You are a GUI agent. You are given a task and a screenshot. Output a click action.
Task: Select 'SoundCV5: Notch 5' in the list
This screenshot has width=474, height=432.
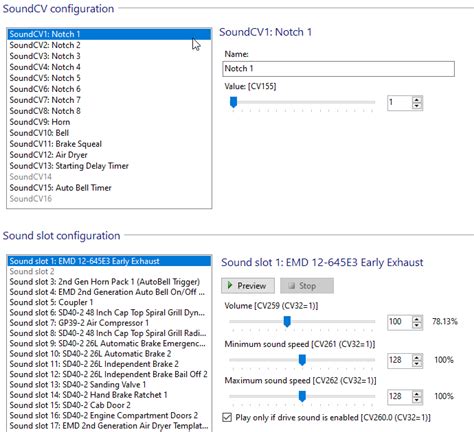click(x=109, y=78)
